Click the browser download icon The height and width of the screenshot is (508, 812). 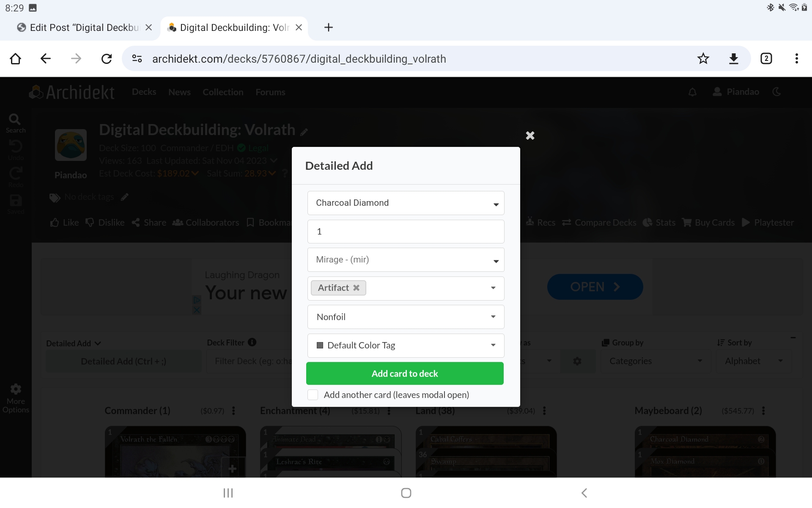734,58
